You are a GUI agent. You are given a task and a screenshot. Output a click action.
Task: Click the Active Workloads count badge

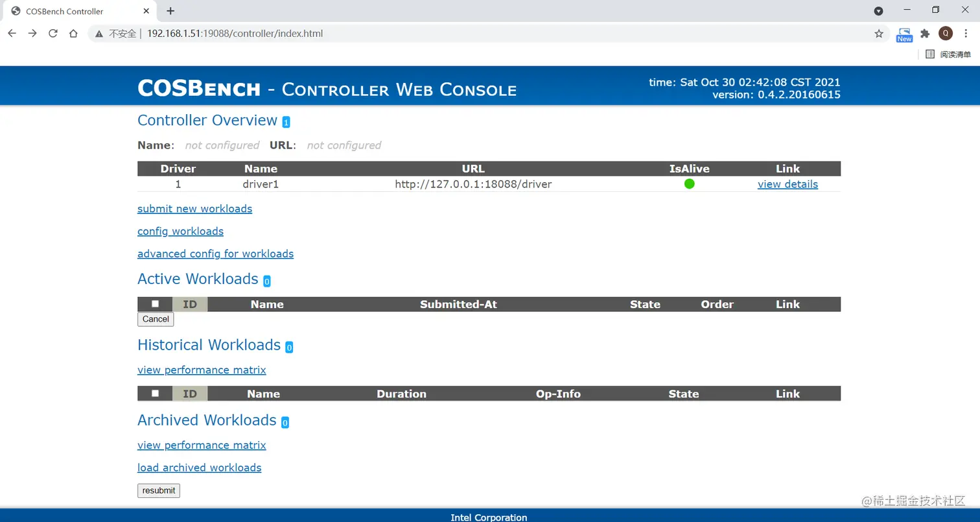click(267, 281)
